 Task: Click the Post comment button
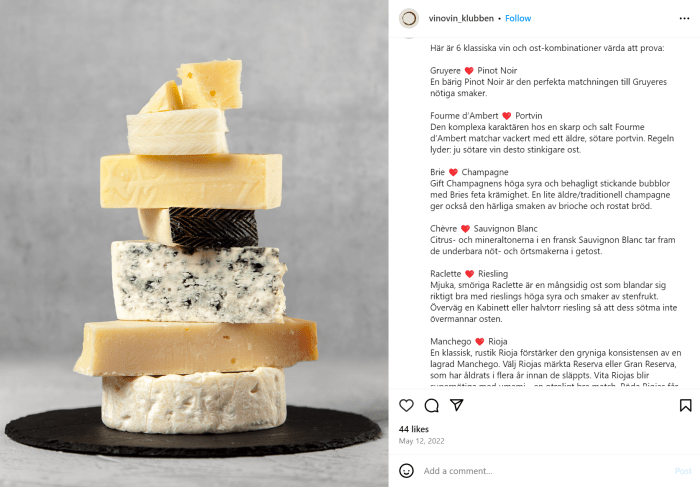tap(683, 471)
